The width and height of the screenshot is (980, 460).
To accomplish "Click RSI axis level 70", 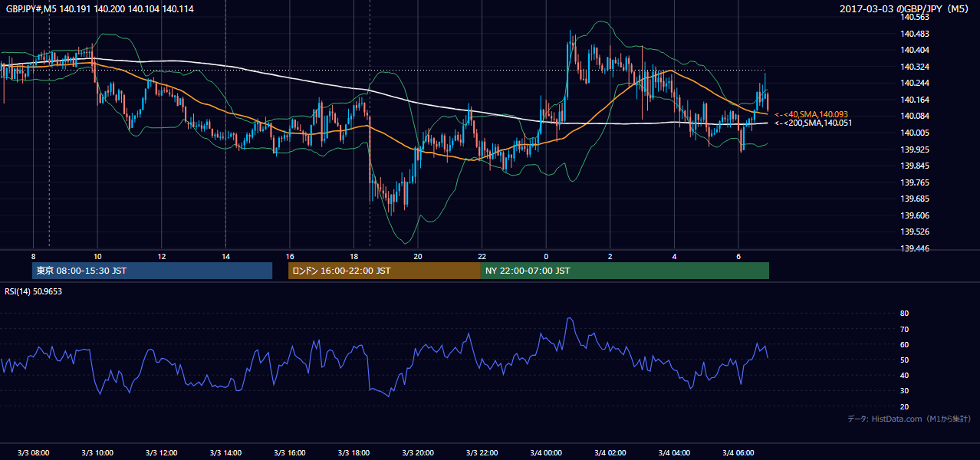I will point(905,329).
